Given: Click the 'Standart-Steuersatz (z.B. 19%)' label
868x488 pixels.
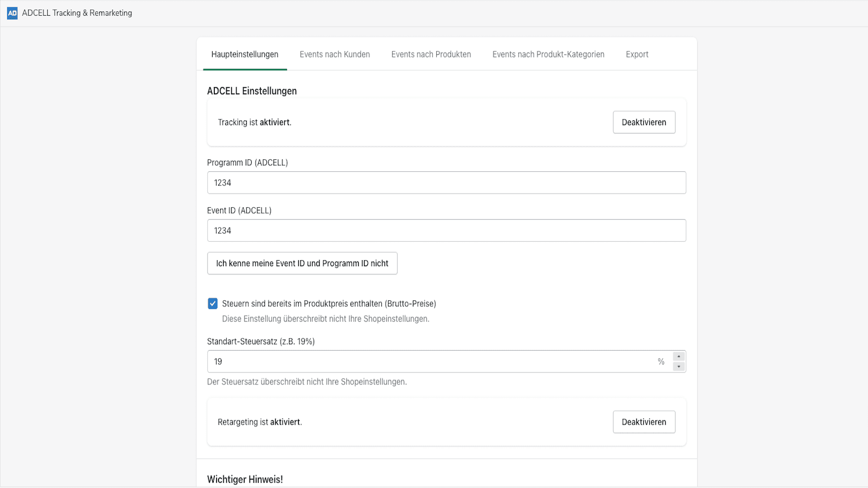Looking at the screenshot, I should pyautogui.click(x=261, y=342).
